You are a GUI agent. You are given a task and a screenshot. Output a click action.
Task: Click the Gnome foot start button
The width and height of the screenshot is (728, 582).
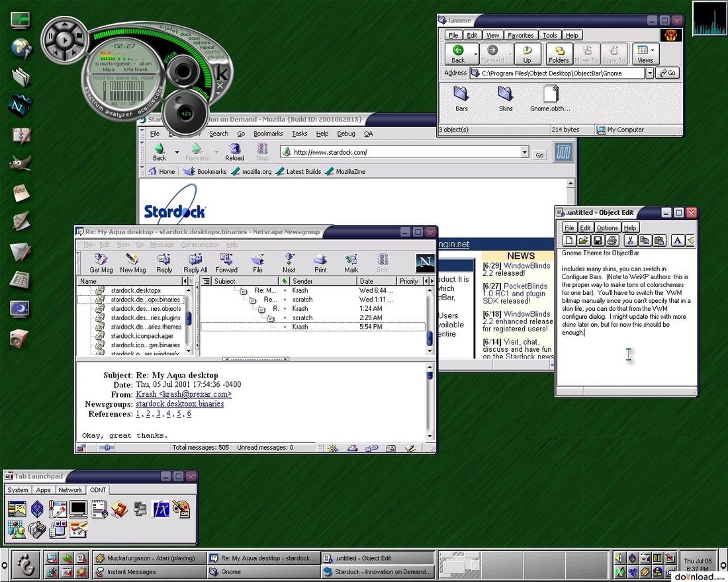click(x=25, y=564)
